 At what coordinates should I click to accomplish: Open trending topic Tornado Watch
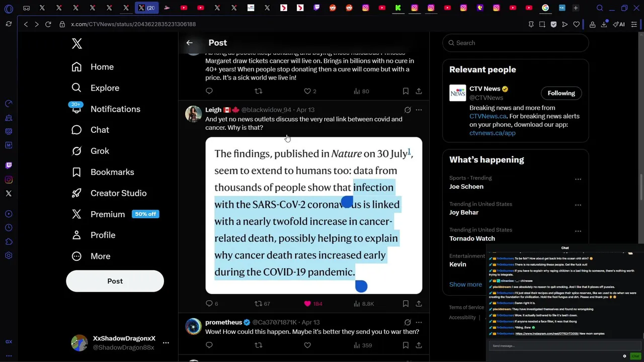(x=472, y=238)
